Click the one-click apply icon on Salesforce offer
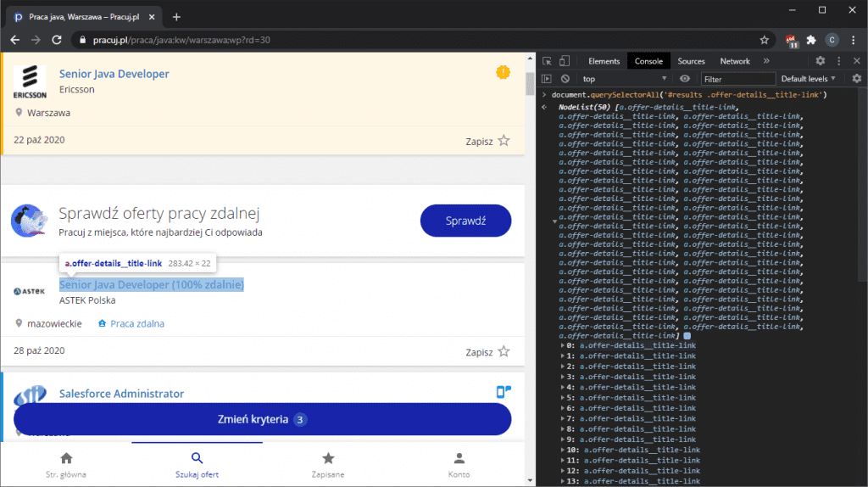This screenshot has height=487, width=868. (504, 392)
